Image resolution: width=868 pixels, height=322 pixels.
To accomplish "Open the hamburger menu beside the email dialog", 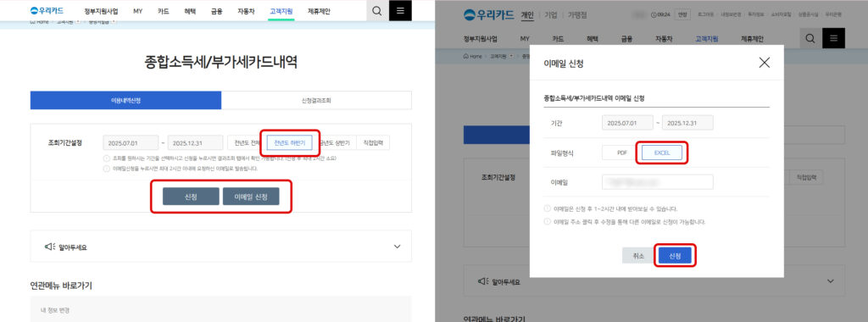I will pyautogui.click(x=834, y=39).
